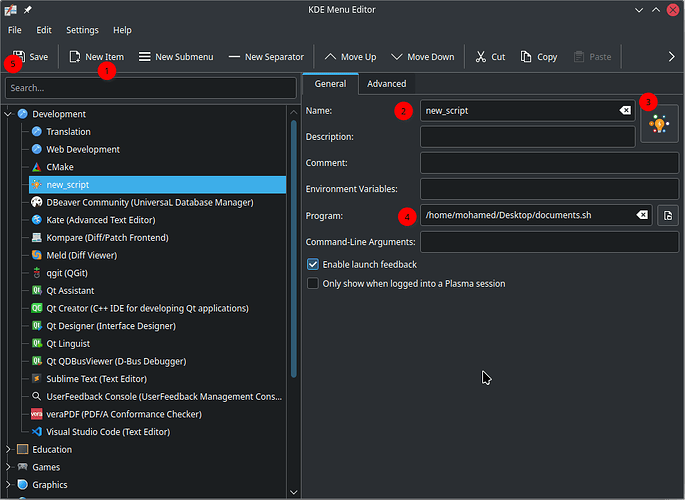The image size is (685, 500).
Task: Open the Help menu
Action: [122, 30]
